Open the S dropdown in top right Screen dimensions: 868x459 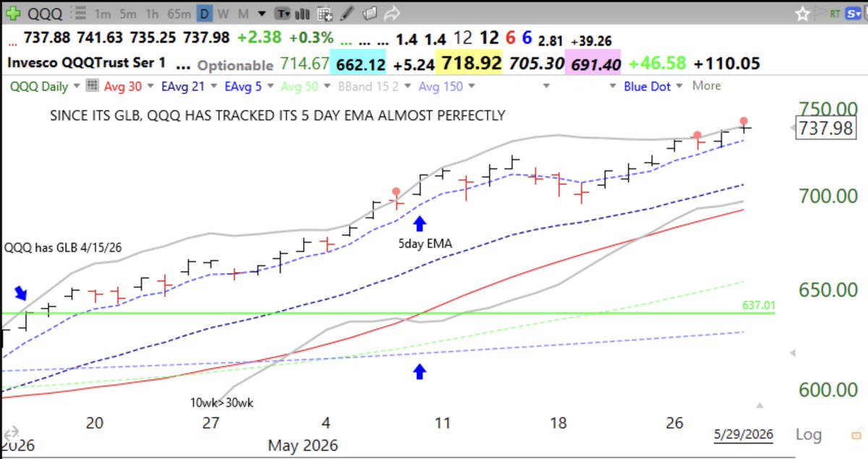[x=854, y=14]
